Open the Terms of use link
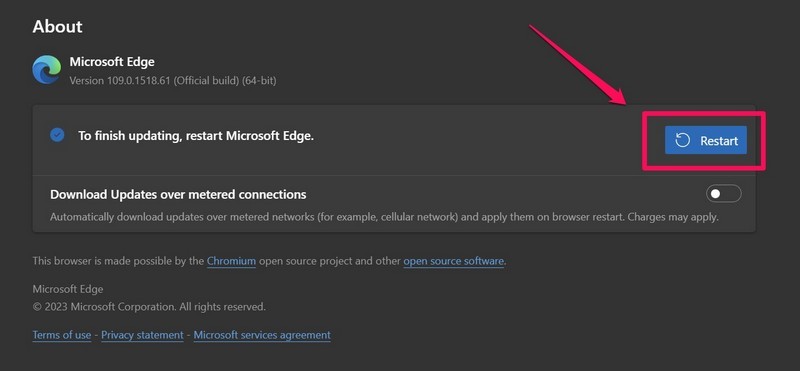800x371 pixels. click(62, 335)
